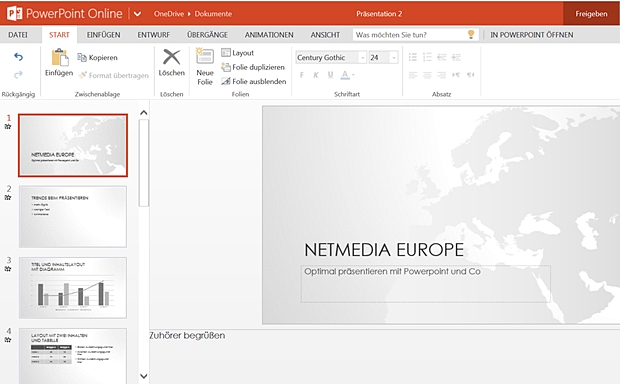This screenshot has width=620, height=384.
Task: Switch to the START tab
Action: (x=59, y=35)
